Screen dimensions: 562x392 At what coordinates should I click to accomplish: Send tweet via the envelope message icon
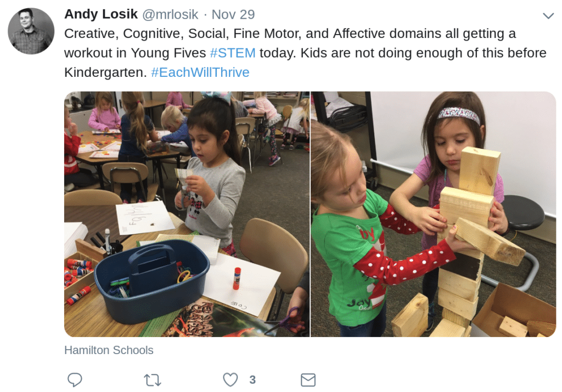point(308,380)
